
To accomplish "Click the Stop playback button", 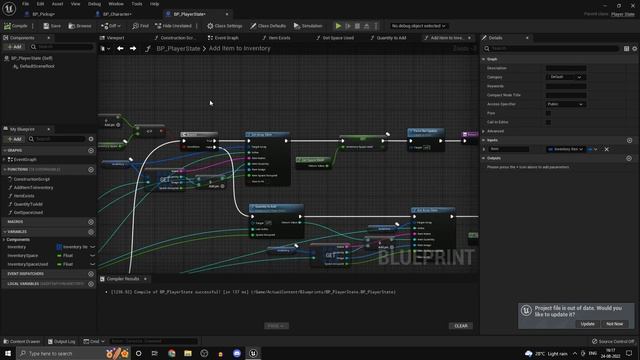I will 357,26.
